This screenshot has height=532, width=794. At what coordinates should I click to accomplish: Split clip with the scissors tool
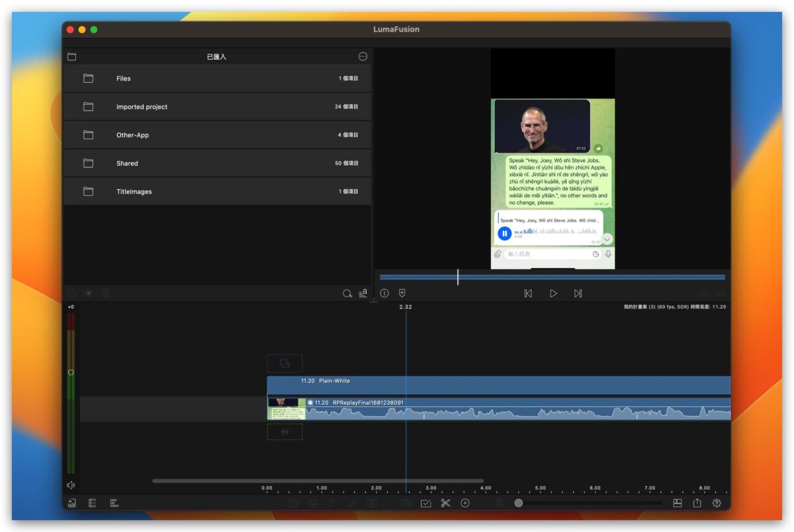pyautogui.click(x=445, y=503)
